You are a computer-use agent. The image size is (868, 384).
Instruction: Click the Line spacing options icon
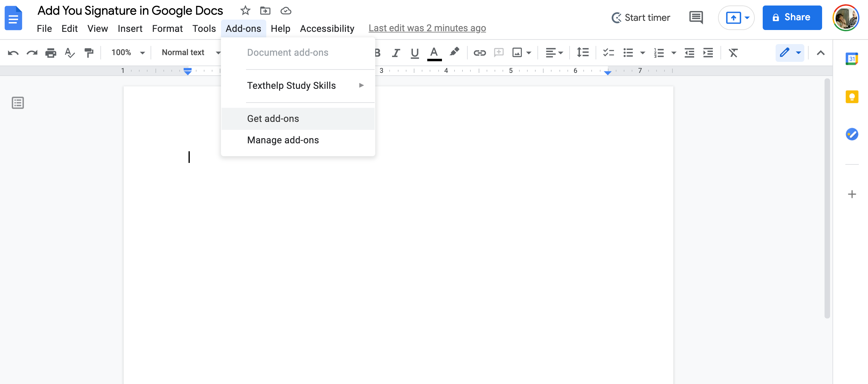pos(582,53)
